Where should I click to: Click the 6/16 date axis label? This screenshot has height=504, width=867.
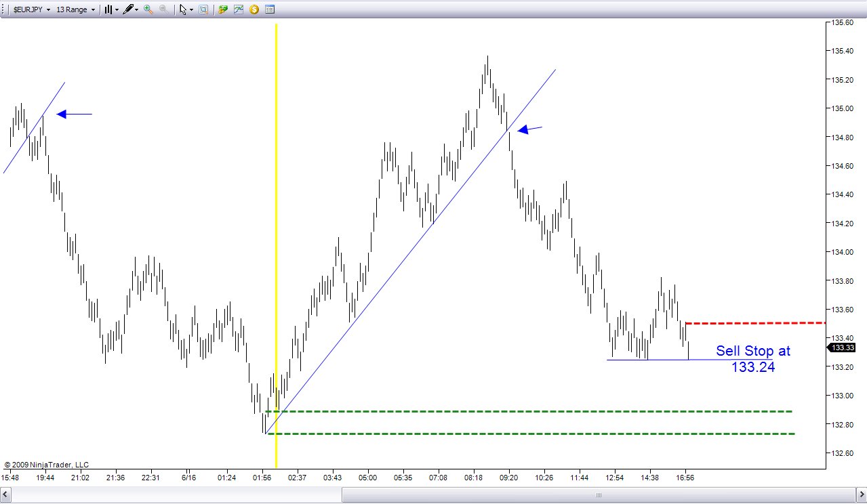tap(188, 478)
